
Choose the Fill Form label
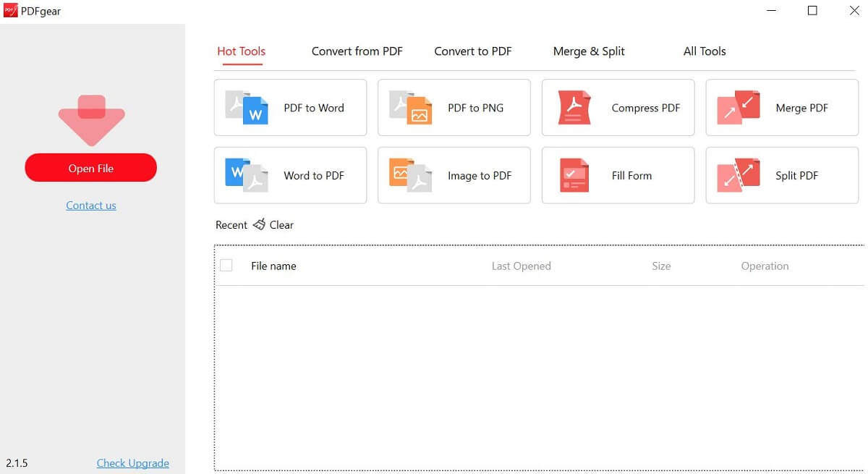click(x=631, y=175)
